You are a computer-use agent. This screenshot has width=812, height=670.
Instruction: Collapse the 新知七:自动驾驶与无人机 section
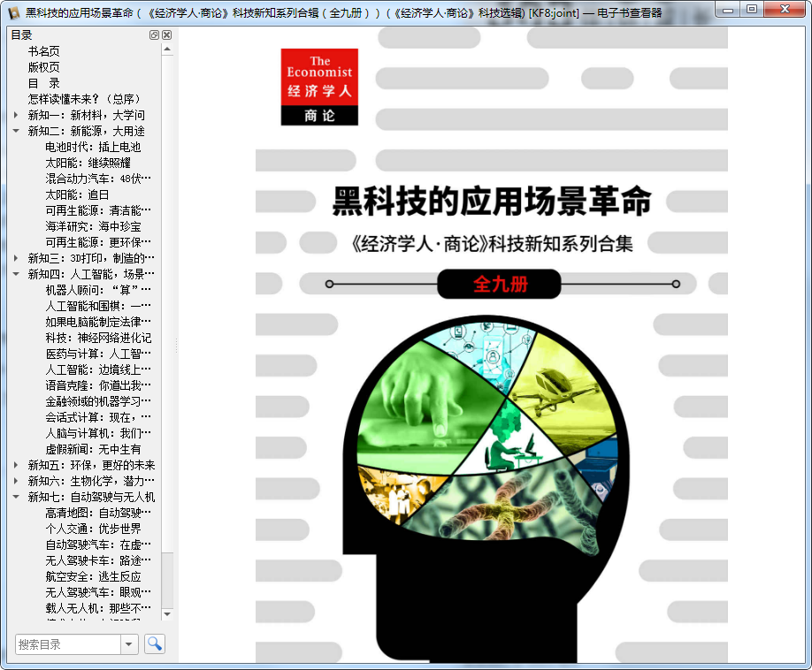pyautogui.click(x=16, y=497)
